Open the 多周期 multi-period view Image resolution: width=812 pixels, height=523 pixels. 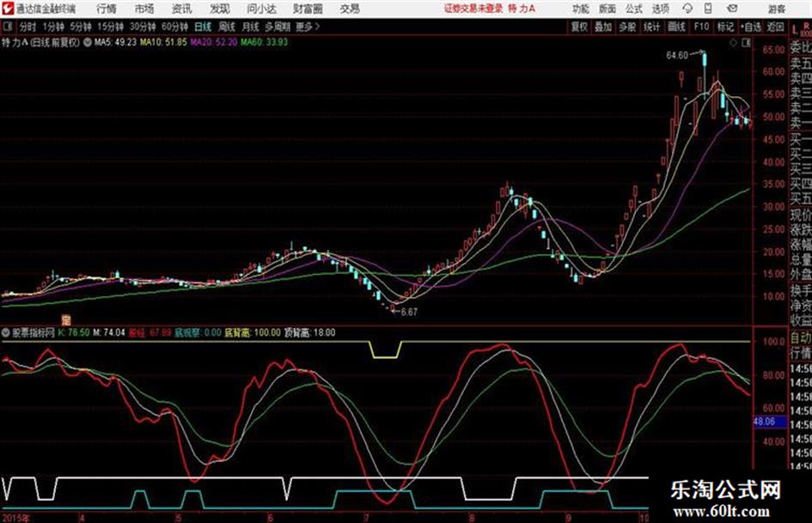[x=278, y=27]
